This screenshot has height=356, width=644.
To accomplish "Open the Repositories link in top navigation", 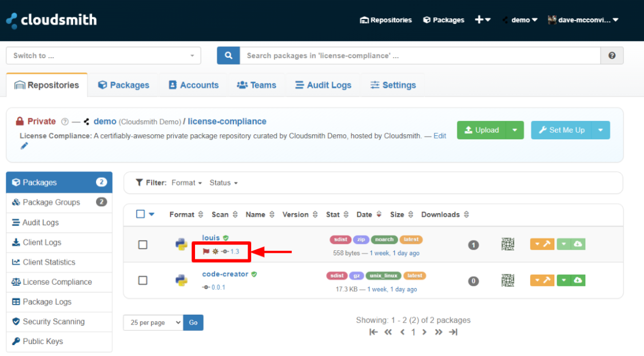I will tap(385, 20).
